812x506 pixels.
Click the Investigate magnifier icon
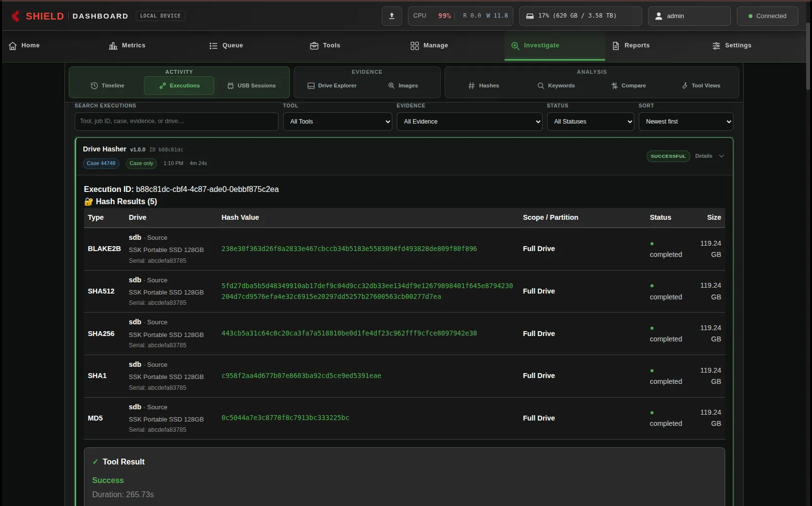click(515, 46)
